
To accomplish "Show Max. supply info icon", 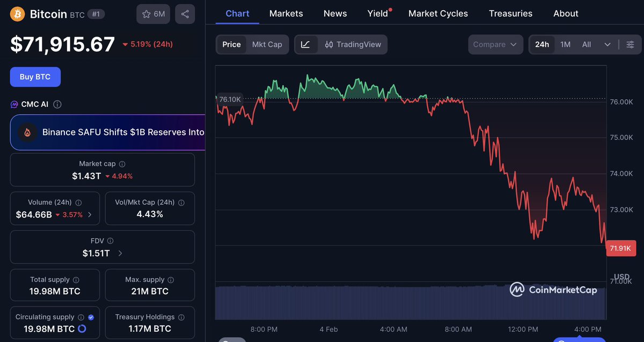I will coord(171,280).
